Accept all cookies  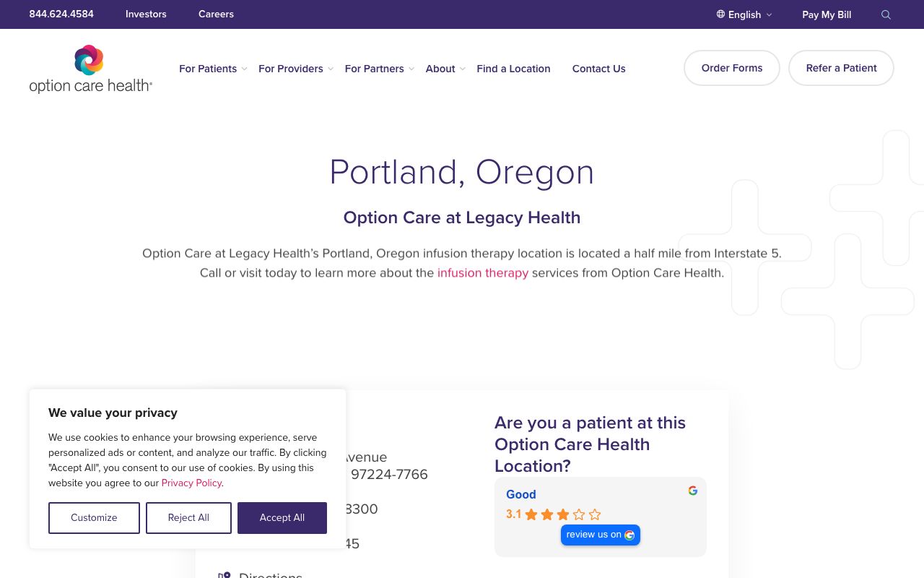coord(282,517)
